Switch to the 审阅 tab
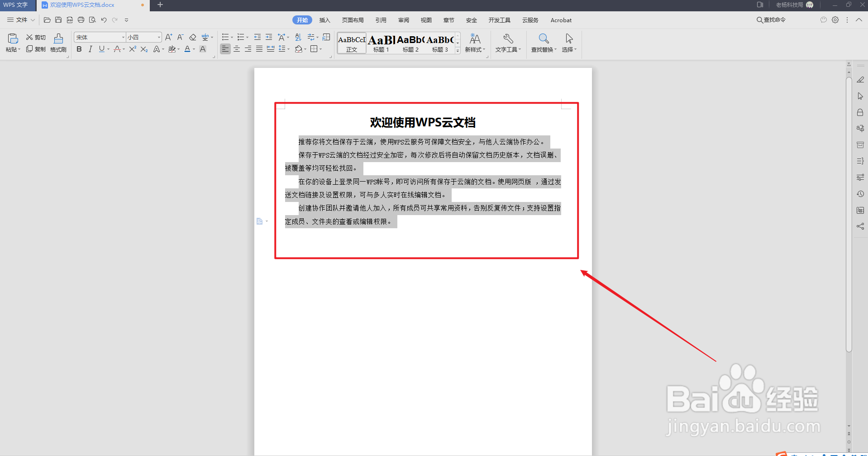Screen dimensions: 868x456 point(403,20)
